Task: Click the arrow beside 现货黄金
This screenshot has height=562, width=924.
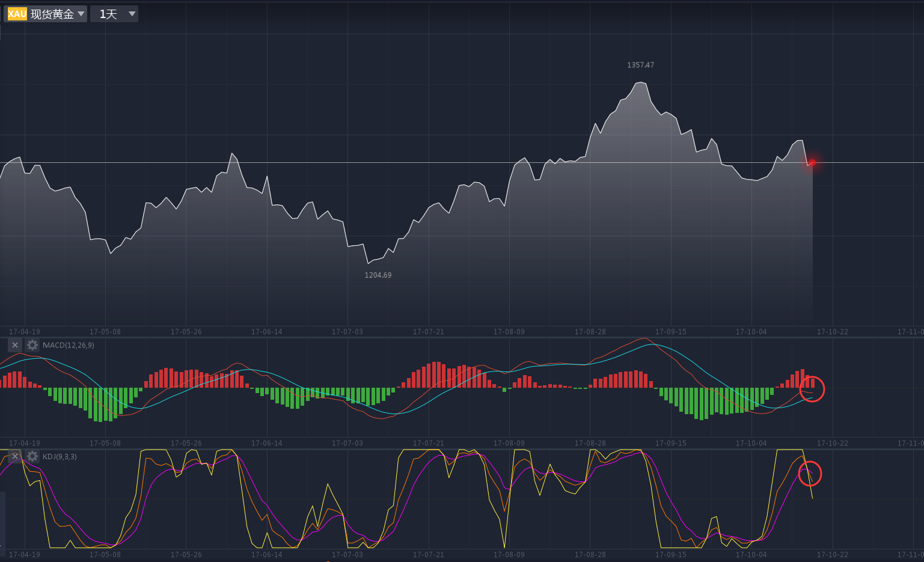Action: pos(81,14)
